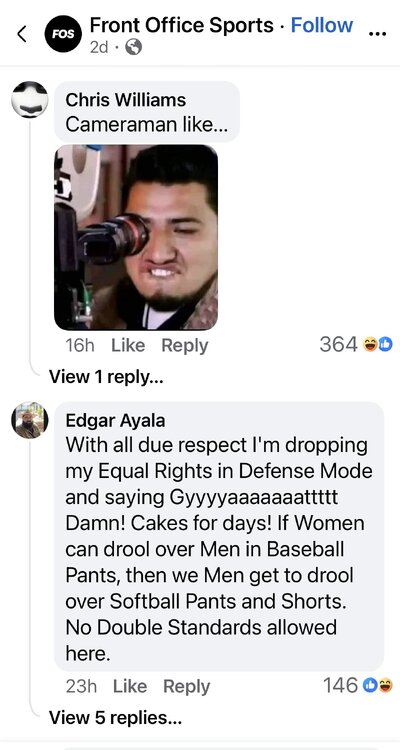This screenshot has width=400, height=750.
Task: View reactions on Chris Williams' comment (364)
Action: (x=356, y=344)
